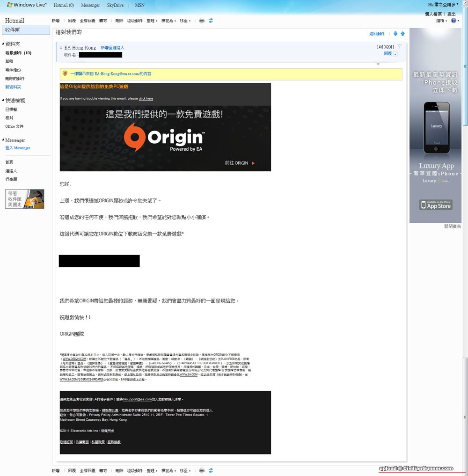Open the help question mark icon

pyautogui.click(x=453, y=21)
